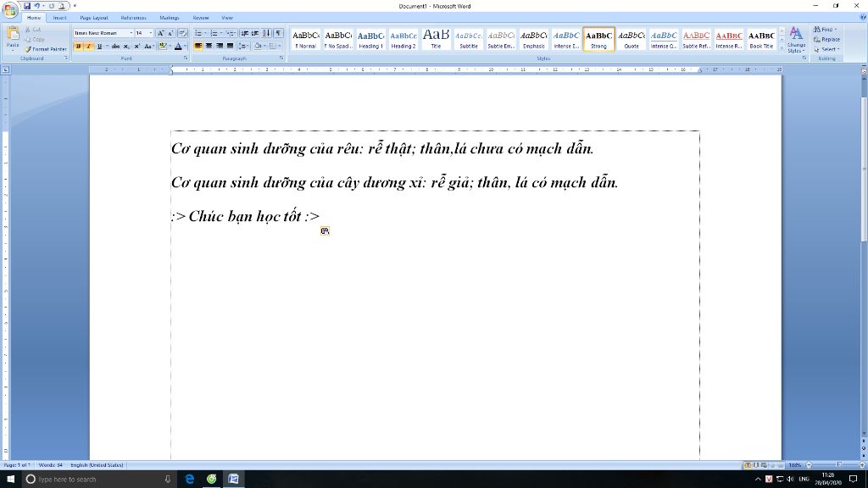Click the Replace button
868x488 pixels.
[827, 39]
